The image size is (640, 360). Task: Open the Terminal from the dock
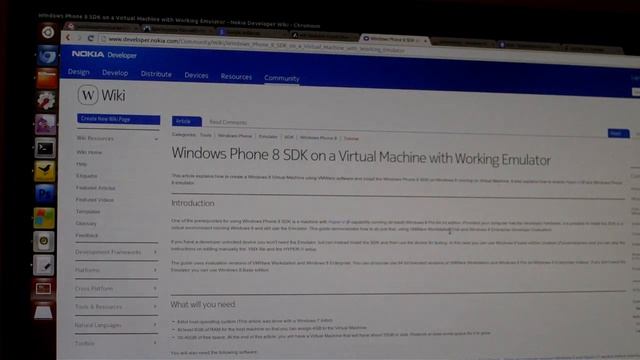point(45,148)
